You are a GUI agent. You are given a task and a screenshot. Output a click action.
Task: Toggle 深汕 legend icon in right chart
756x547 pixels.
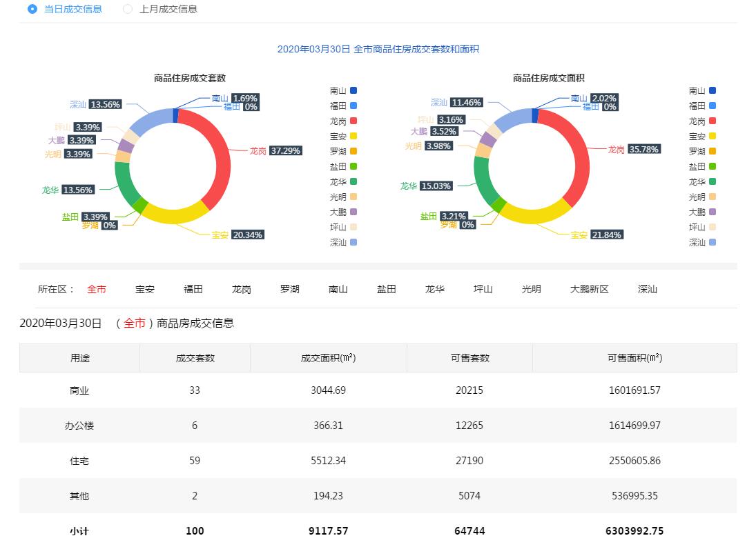(713, 242)
